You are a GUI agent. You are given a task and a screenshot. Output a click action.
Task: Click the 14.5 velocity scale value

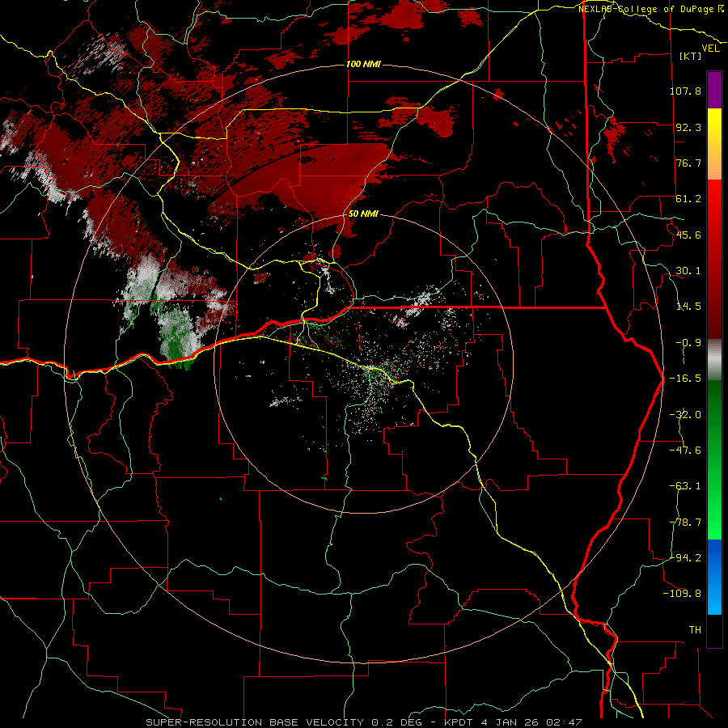(x=688, y=307)
